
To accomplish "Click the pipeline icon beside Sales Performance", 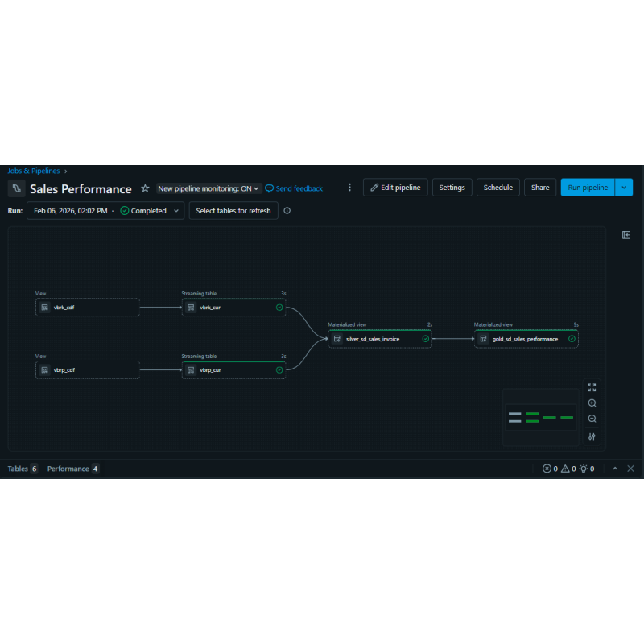I will tap(16, 188).
